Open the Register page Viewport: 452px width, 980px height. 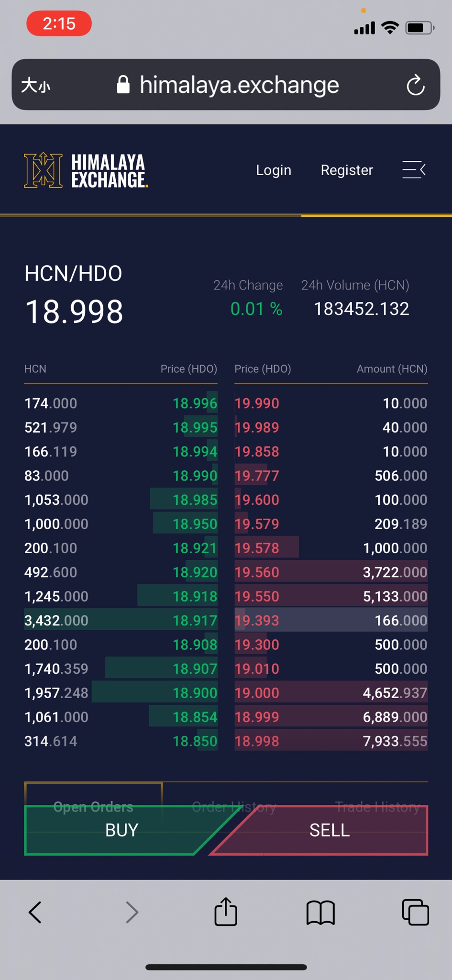tap(347, 170)
